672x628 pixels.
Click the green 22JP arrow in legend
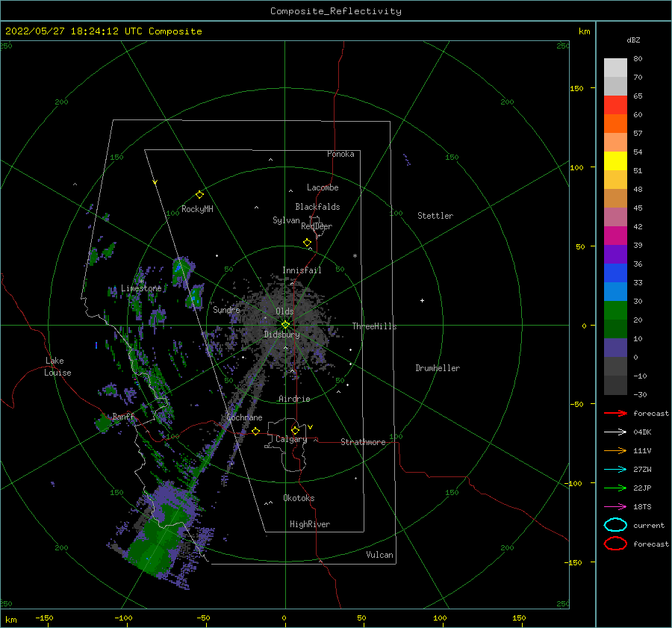tap(615, 488)
